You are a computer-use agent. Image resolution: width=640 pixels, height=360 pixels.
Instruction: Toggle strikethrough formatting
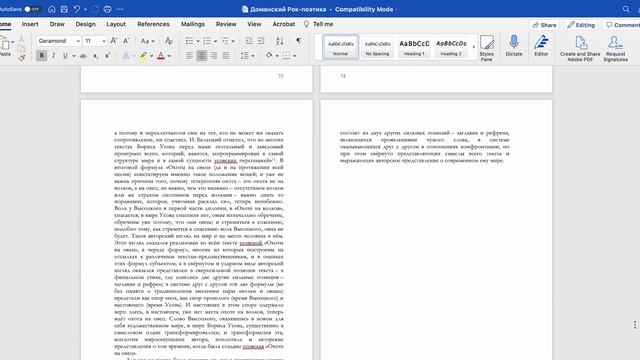tap(83, 56)
